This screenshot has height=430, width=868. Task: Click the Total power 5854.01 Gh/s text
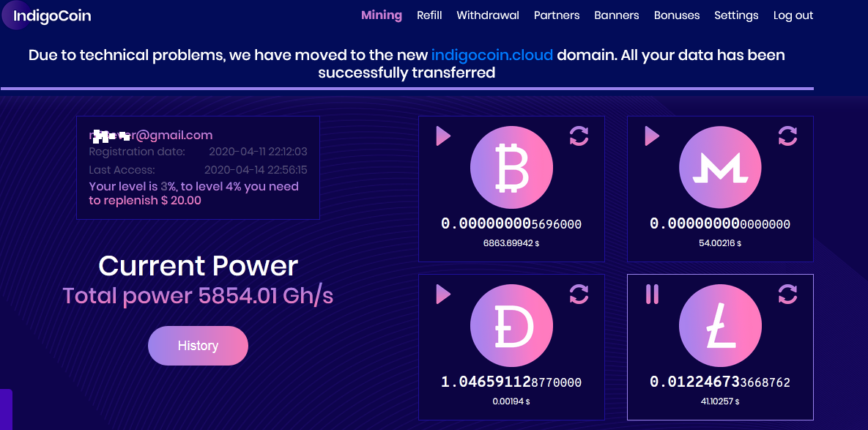pyautogui.click(x=199, y=295)
